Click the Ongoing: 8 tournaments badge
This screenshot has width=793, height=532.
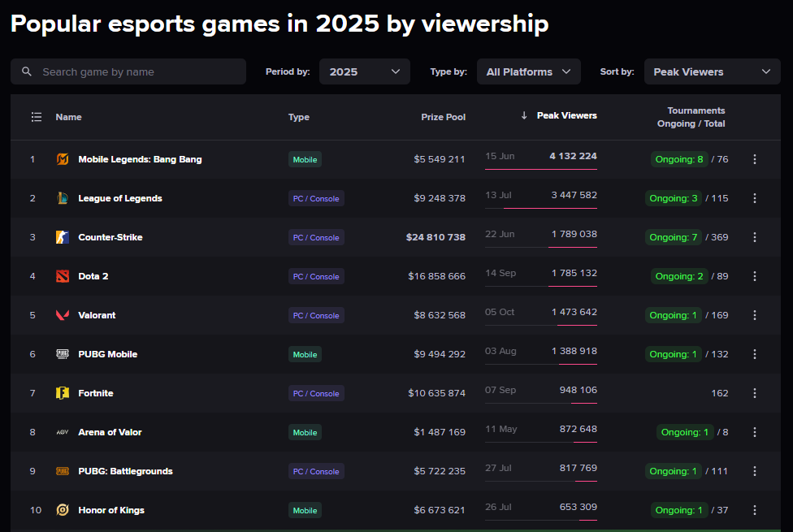(x=679, y=159)
